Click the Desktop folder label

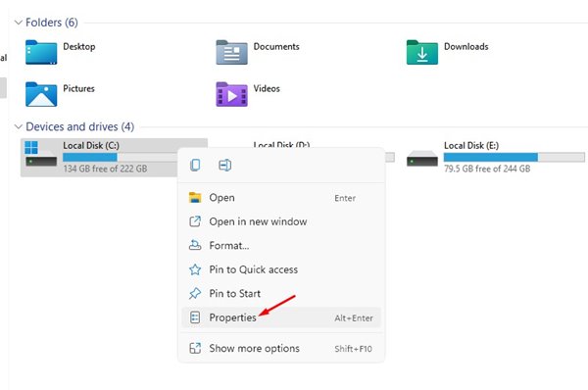[x=79, y=46]
